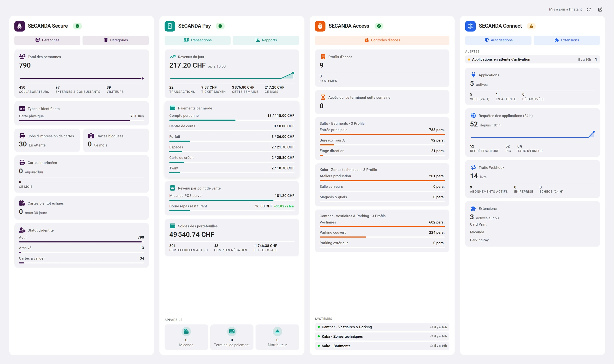Open the Autorisations button in SECANDA Connect
The width and height of the screenshot is (614, 364).
coord(498,40)
